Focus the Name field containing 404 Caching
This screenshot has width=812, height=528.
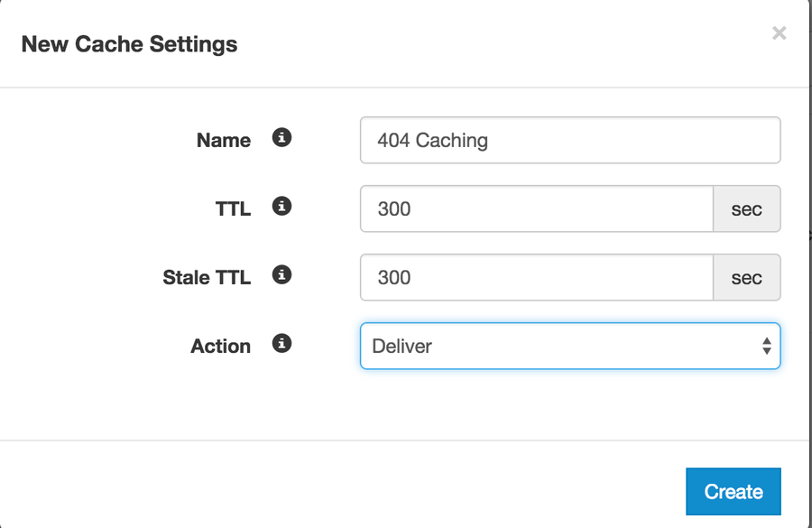coord(570,140)
